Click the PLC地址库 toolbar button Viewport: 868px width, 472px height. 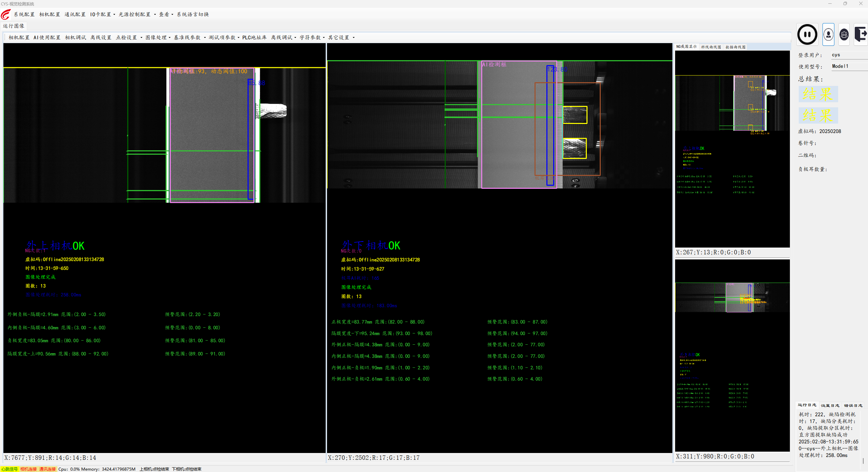click(254, 37)
